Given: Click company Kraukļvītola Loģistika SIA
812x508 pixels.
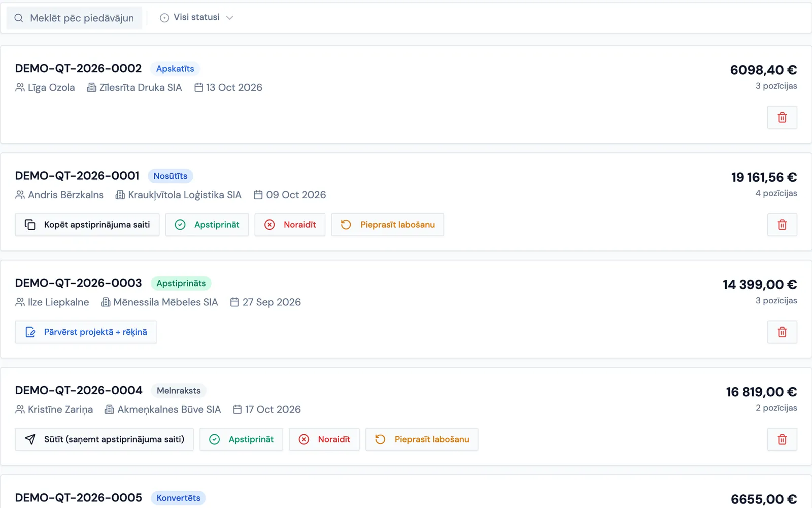Looking at the screenshot, I should tap(185, 195).
